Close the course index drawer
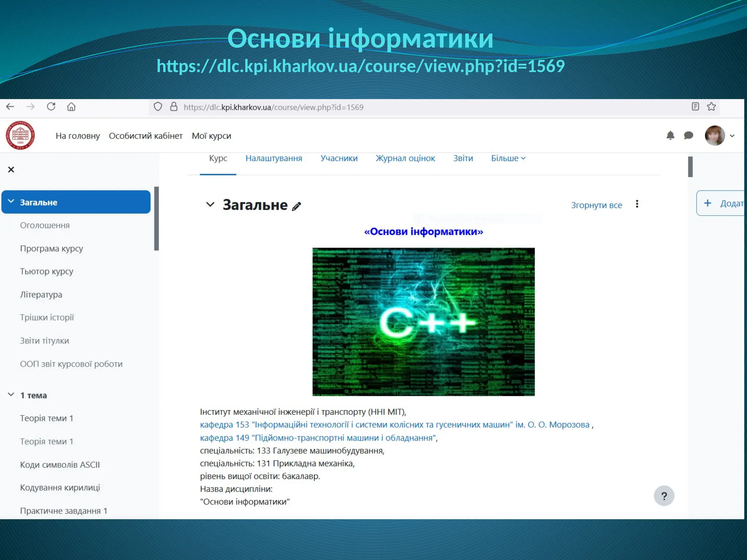 coord(11,170)
